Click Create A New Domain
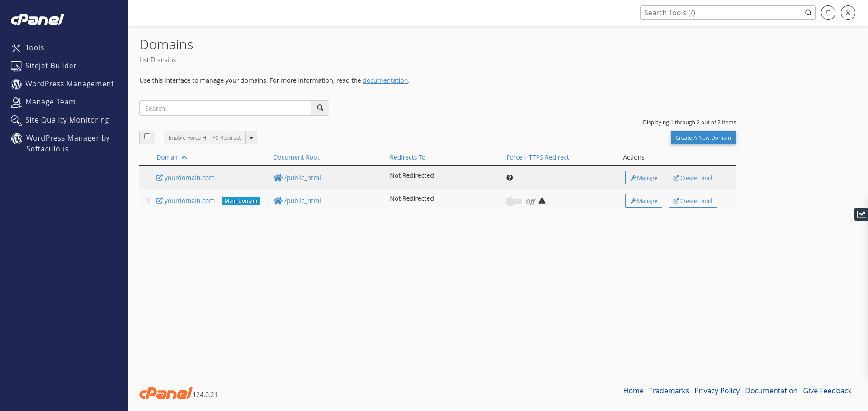 pyautogui.click(x=703, y=138)
